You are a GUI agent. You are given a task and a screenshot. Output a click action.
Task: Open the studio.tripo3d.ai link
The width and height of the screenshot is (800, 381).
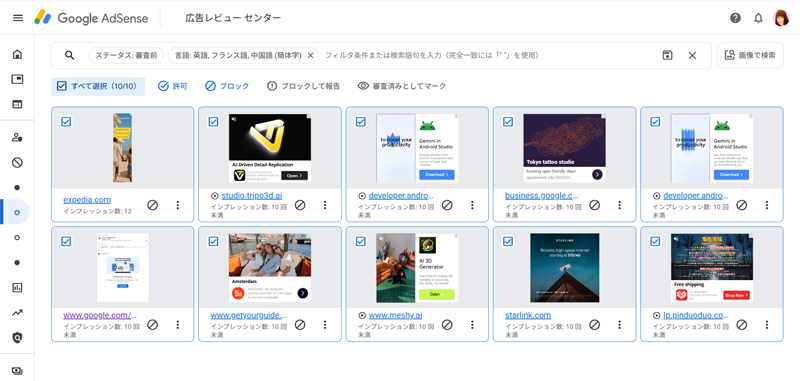(x=252, y=195)
